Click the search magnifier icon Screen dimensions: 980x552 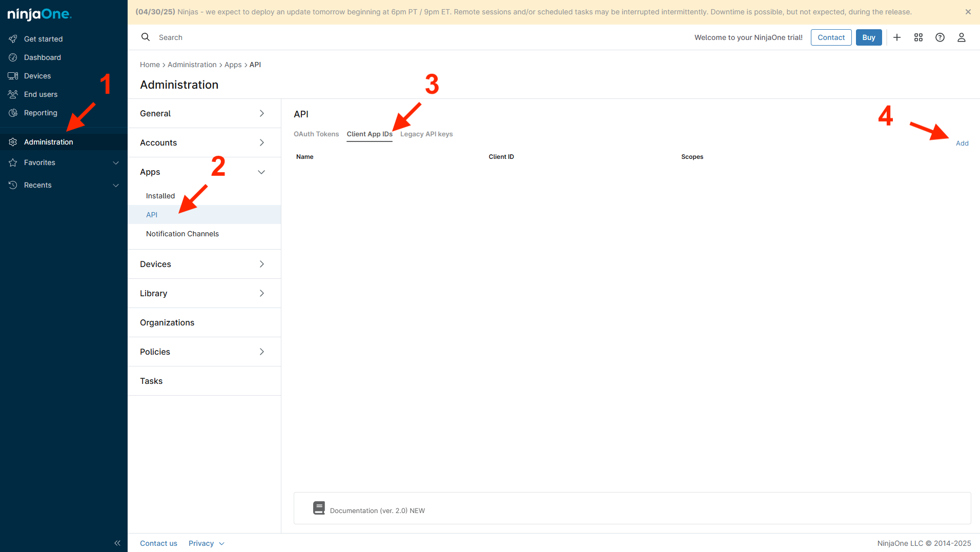146,37
